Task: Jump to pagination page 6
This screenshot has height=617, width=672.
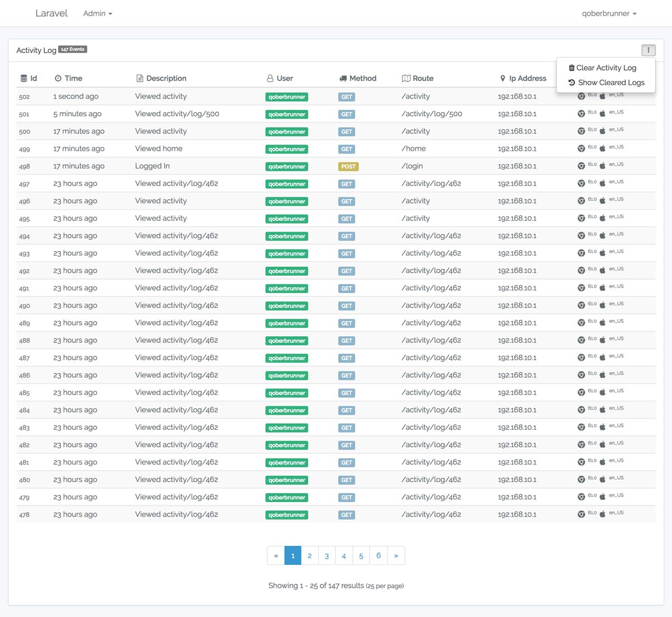Action: [x=379, y=555]
